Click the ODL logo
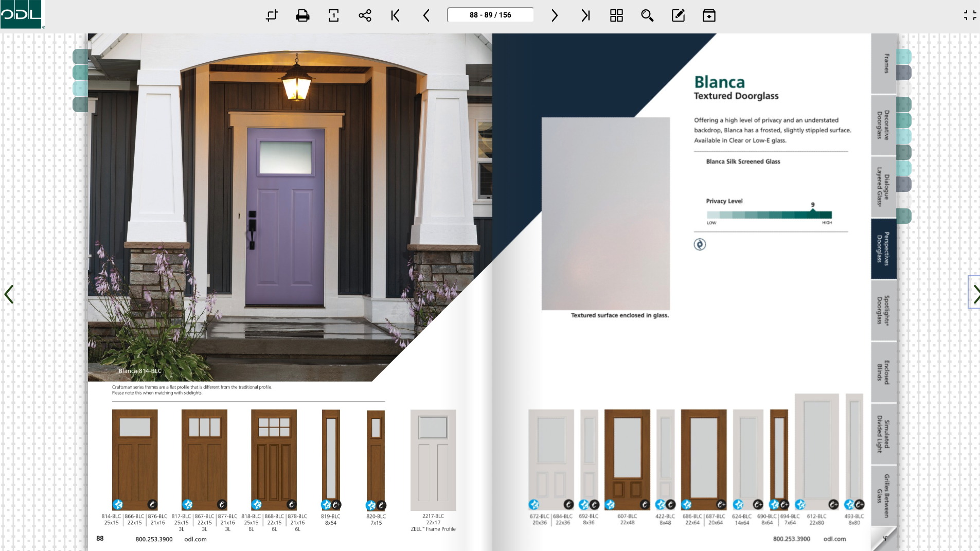 (x=21, y=14)
